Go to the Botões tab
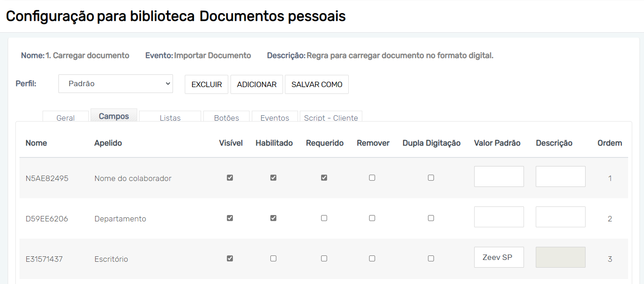The image size is (644, 284). click(x=226, y=118)
